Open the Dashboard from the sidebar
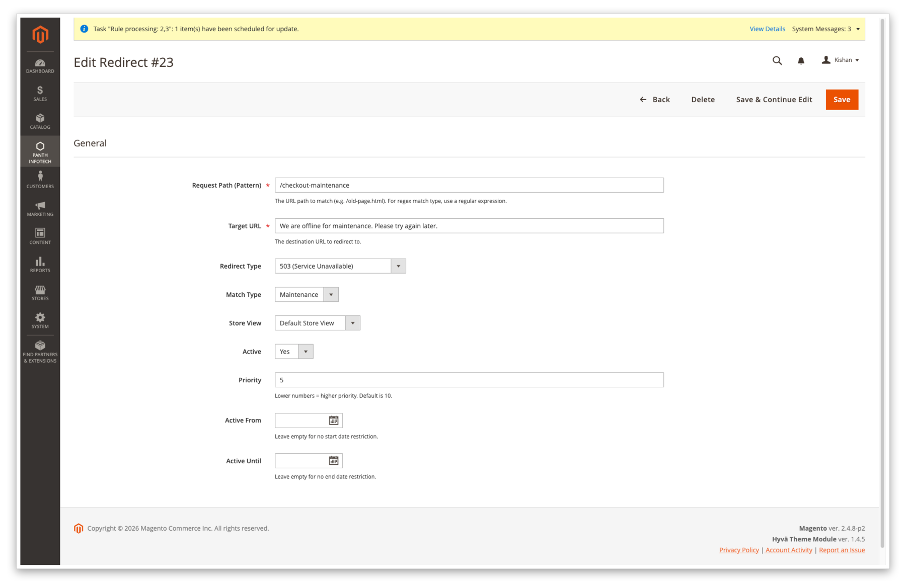 [x=40, y=65]
